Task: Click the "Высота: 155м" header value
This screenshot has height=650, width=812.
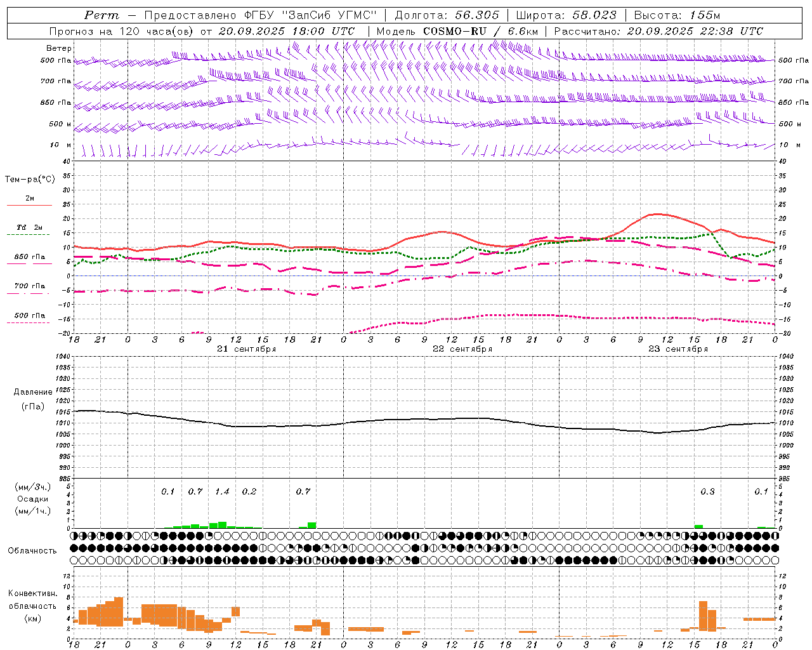Action: coord(677,15)
